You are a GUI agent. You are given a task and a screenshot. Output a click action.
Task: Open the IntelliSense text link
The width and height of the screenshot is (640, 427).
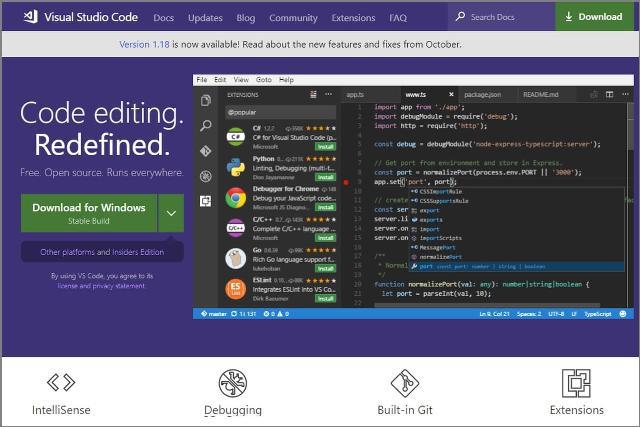[61, 410]
